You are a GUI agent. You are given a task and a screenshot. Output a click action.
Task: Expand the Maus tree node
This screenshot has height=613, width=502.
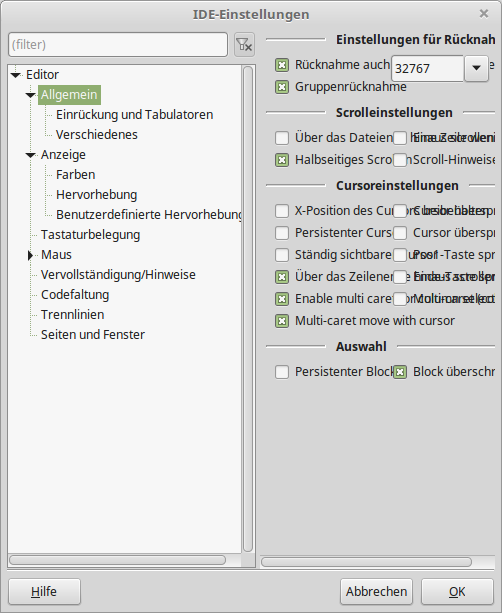[x=30, y=255]
